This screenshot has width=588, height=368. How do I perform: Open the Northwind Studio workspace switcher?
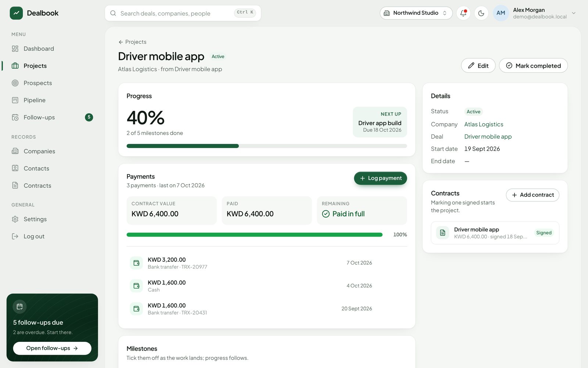point(416,13)
